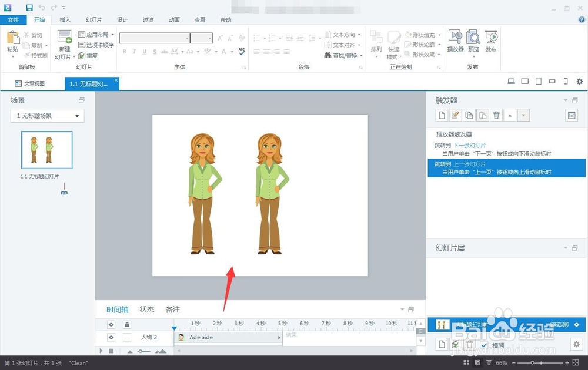Expand 文本方向 text direction dropdown
The width and height of the screenshot is (588, 370).
pos(359,35)
